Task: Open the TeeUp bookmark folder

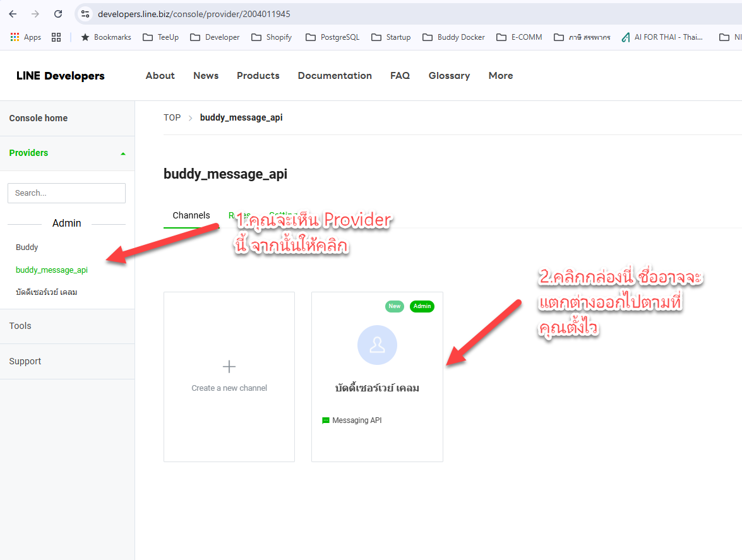Action: [x=161, y=37]
